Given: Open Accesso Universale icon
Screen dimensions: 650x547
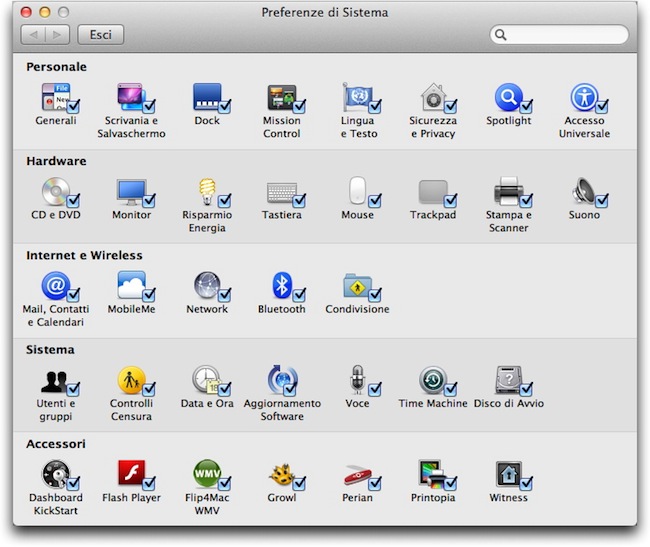Looking at the screenshot, I should [584, 97].
